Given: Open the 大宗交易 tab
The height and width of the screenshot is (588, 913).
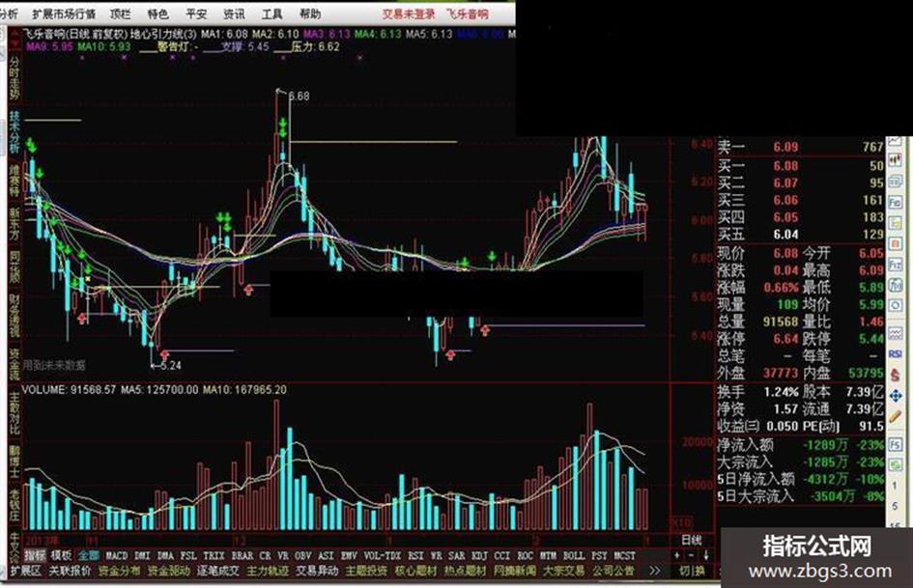Looking at the screenshot, I should coord(564,571).
